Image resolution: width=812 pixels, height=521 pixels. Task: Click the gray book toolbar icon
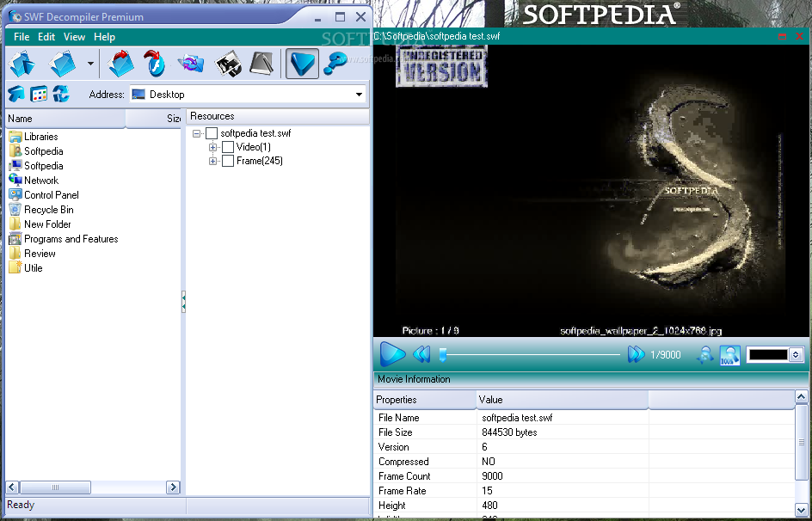pyautogui.click(x=261, y=64)
